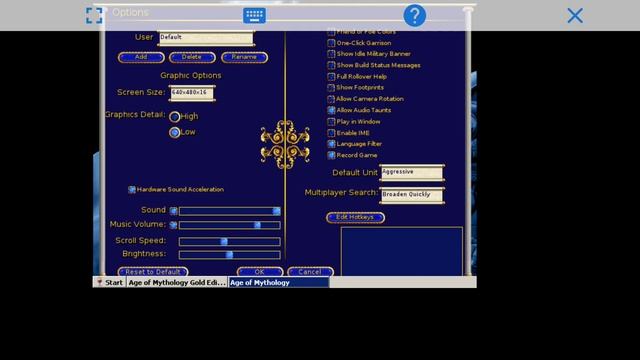Toggle One-Click Garrison checkbox

tap(331, 43)
